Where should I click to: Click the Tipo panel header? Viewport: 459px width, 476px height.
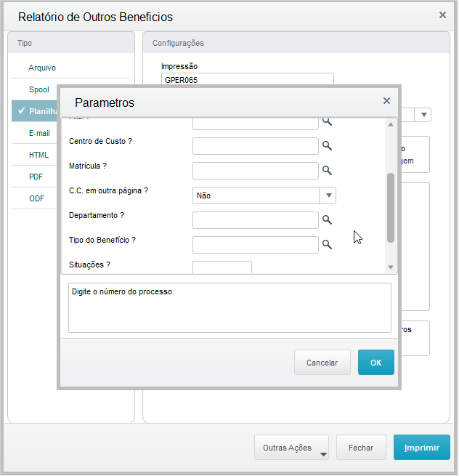tap(71, 43)
